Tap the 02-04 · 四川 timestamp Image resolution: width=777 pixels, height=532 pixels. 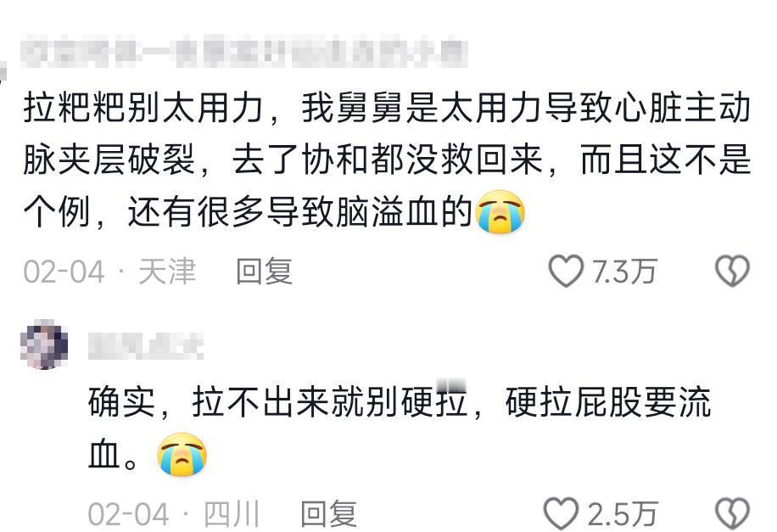[174, 514]
